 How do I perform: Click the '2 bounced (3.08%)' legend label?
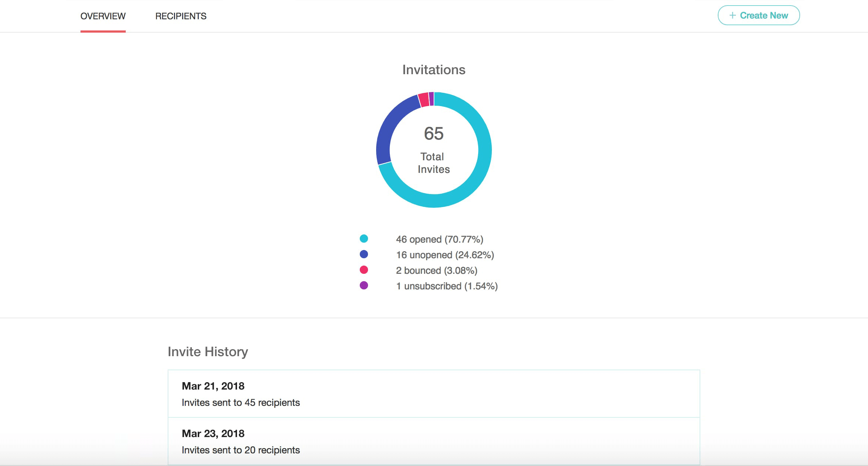436,270
